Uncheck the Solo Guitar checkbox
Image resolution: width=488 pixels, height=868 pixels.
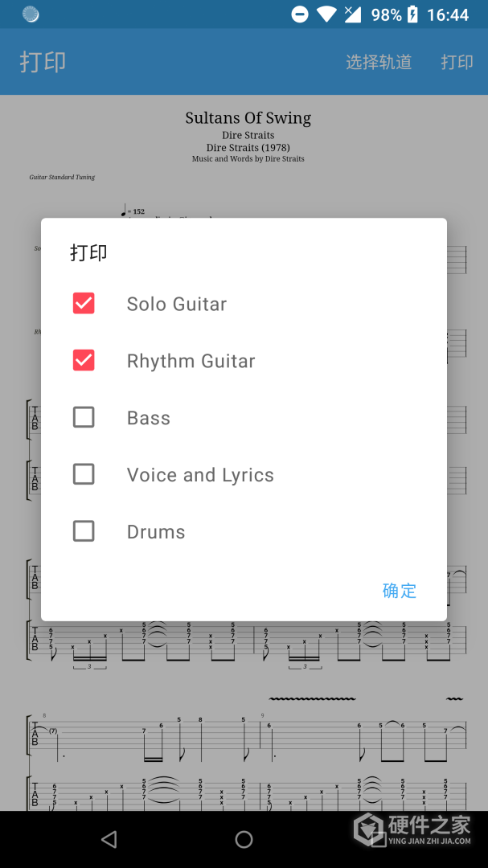coord(84,303)
